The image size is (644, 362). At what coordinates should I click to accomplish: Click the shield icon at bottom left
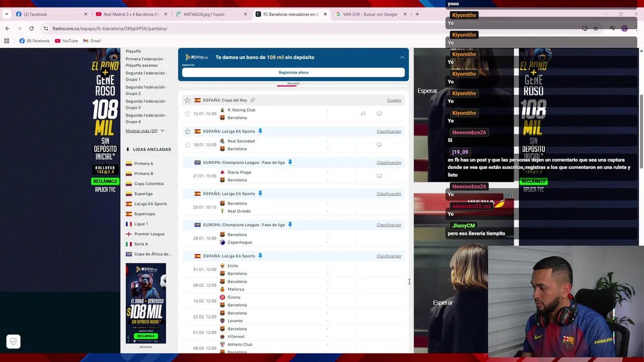[14, 341]
